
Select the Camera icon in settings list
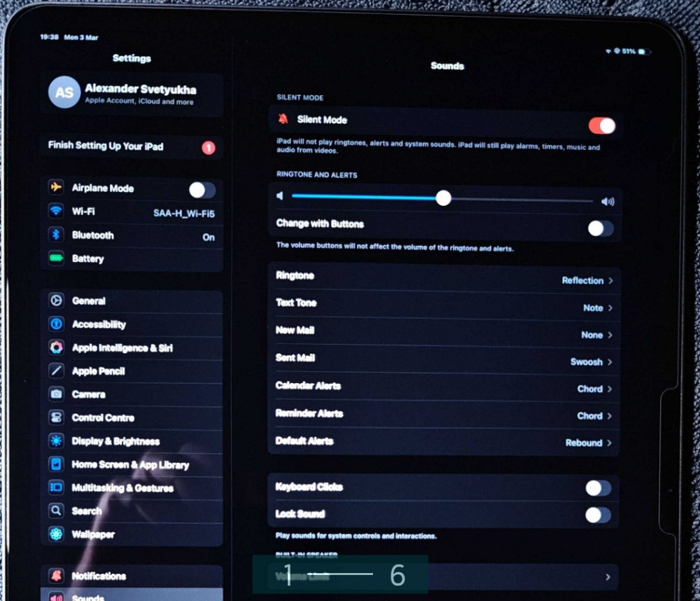[56, 394]
